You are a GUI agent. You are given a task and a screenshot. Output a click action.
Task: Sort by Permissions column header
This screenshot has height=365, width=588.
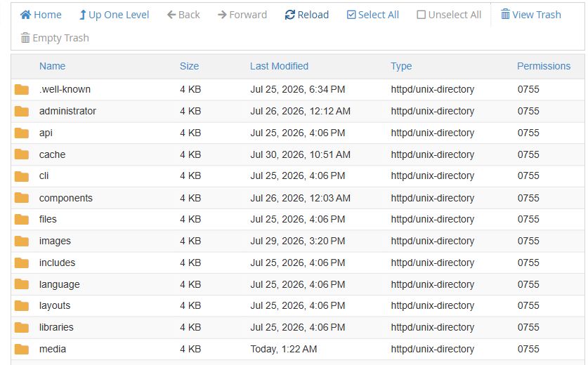(543, 66)
